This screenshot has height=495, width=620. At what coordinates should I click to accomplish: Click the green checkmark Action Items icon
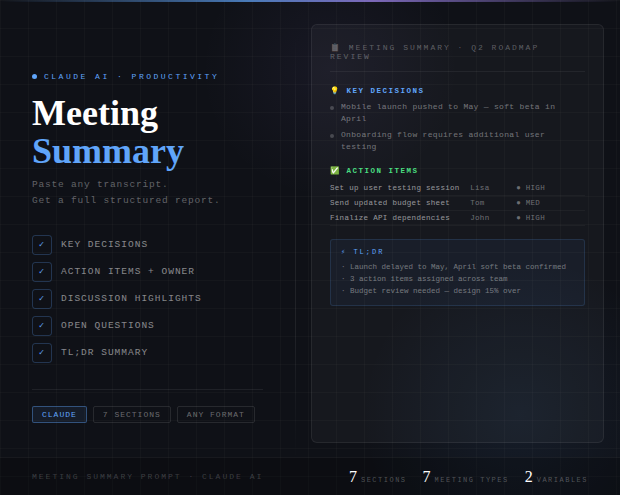pos(334,170)
